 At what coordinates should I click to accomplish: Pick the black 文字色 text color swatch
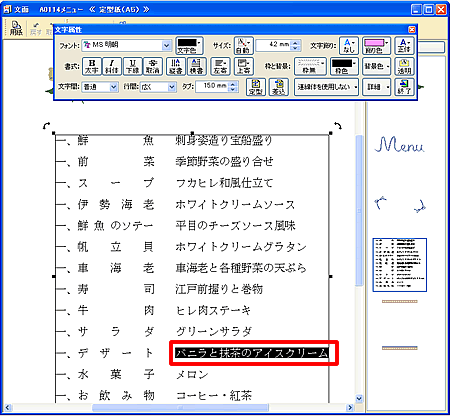coord(189,45)
